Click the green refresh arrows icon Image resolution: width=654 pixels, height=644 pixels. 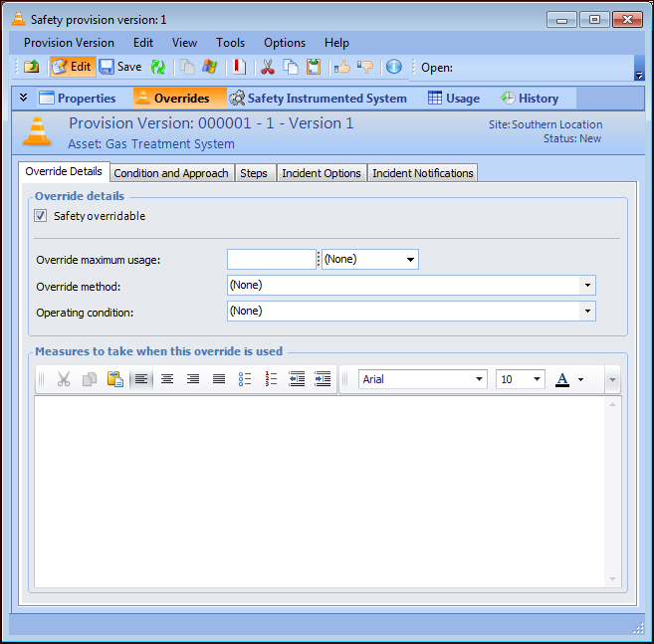(x=158, y=67)
